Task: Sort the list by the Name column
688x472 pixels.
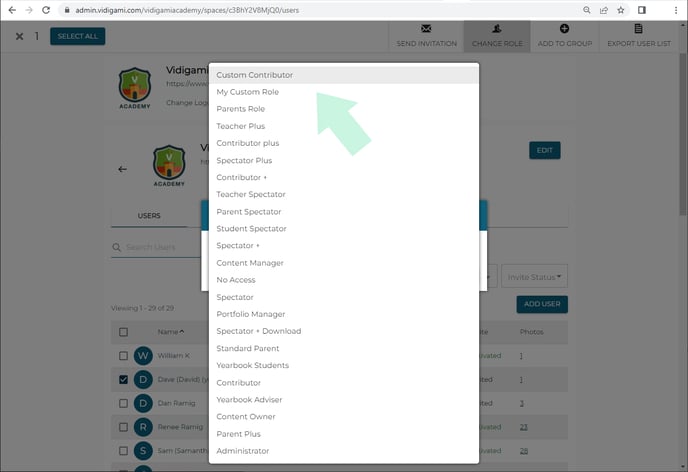Action: click(x=170, y=332)
